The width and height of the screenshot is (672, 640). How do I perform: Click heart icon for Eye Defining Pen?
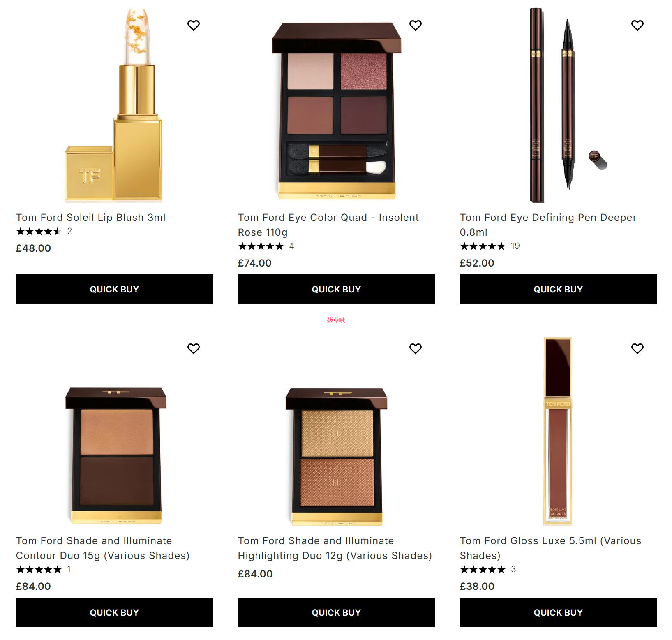click(637, 26)
